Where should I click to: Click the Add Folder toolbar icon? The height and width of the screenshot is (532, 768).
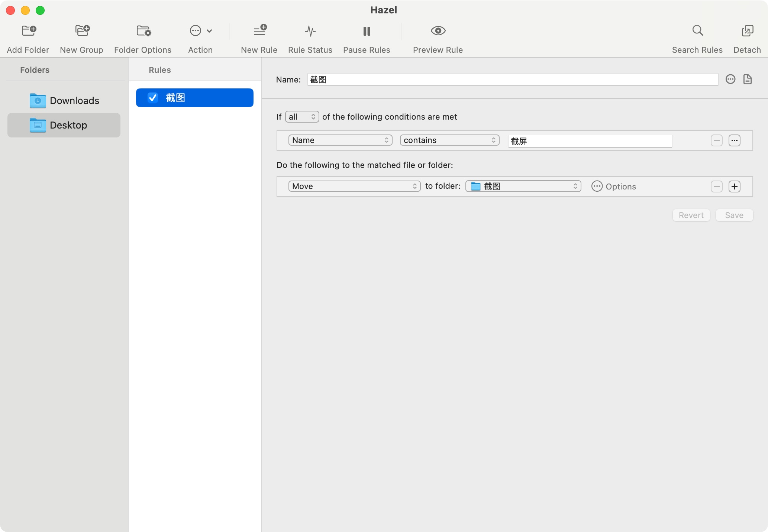29,31
